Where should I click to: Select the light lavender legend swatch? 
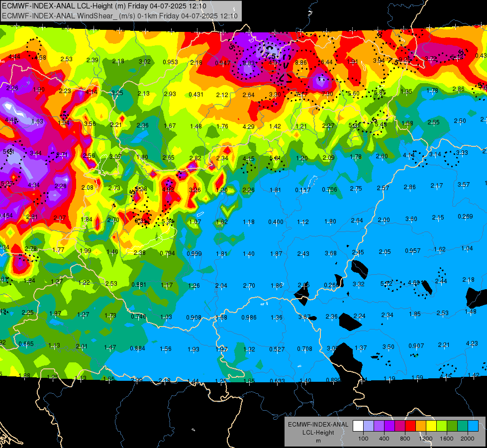point(369,426)
